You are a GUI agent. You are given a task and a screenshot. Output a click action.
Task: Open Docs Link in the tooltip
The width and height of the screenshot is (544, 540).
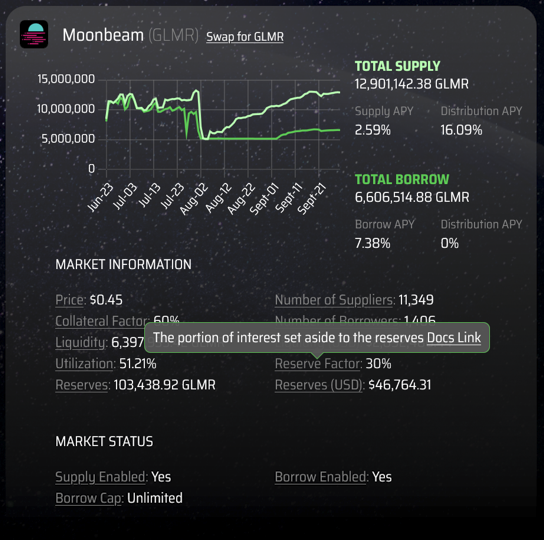[x=454, y=338]
